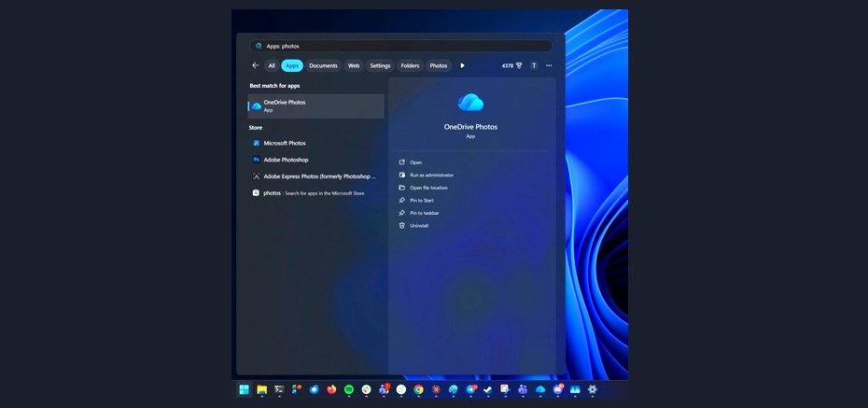Click the large OneDrive cloud icon in preview

tap(470, 103)
